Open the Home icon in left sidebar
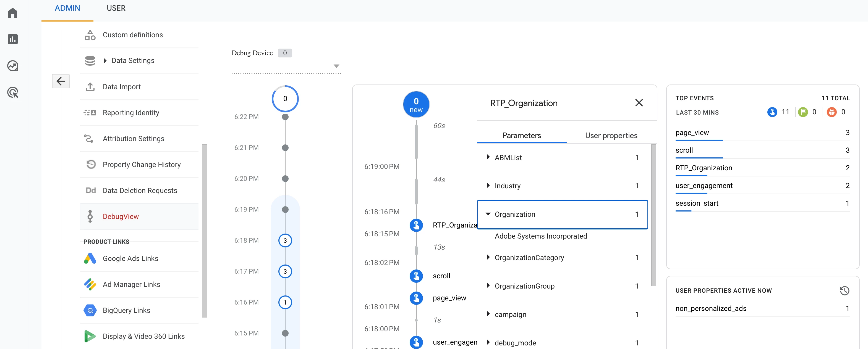 13,13
